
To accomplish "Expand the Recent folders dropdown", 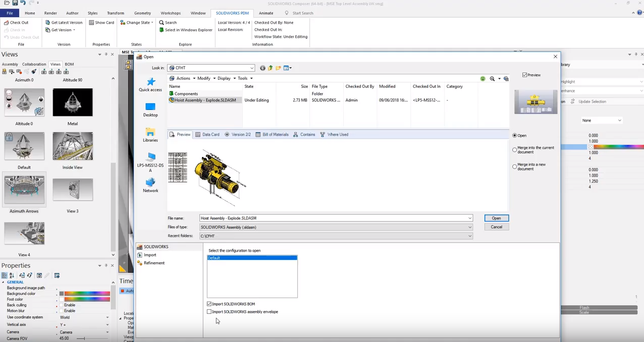I will click(x=470, y=236).
